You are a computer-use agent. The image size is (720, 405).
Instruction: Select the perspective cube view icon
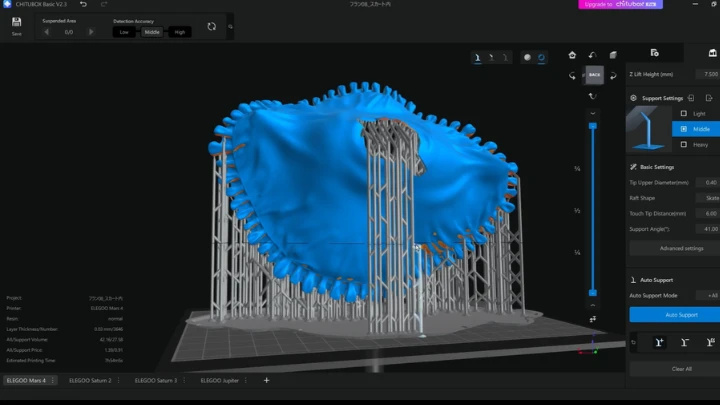pos(613,55)
